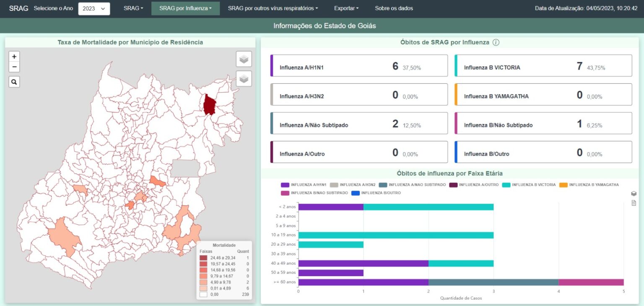644x306 pixels.
Task: Click the '< 2 anos' axis label
Action: [287, 207]
